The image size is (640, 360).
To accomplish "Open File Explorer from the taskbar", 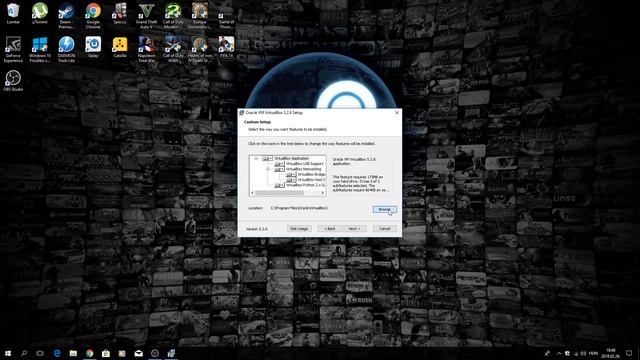I will point(73,353).
